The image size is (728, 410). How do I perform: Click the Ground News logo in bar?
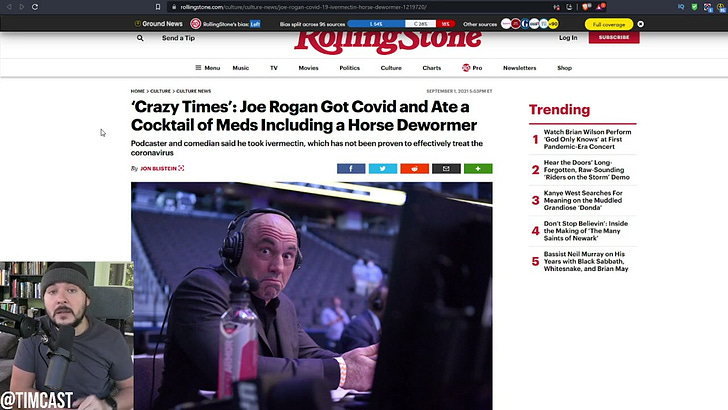point(159,24)
